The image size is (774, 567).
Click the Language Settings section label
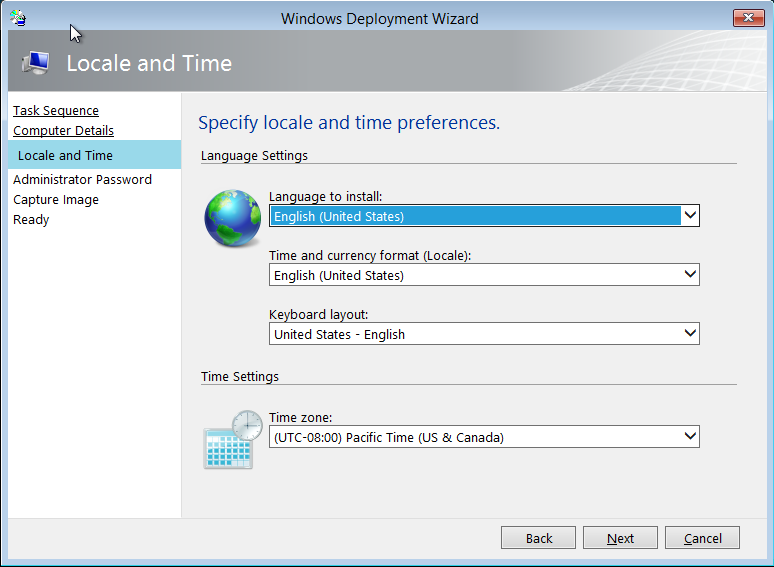click(x=254, y=155)
